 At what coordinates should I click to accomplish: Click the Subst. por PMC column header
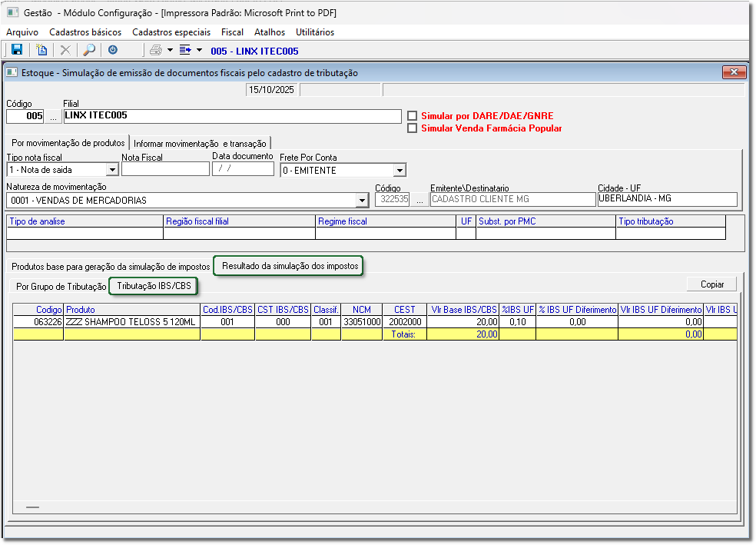(x=545, y=221)
